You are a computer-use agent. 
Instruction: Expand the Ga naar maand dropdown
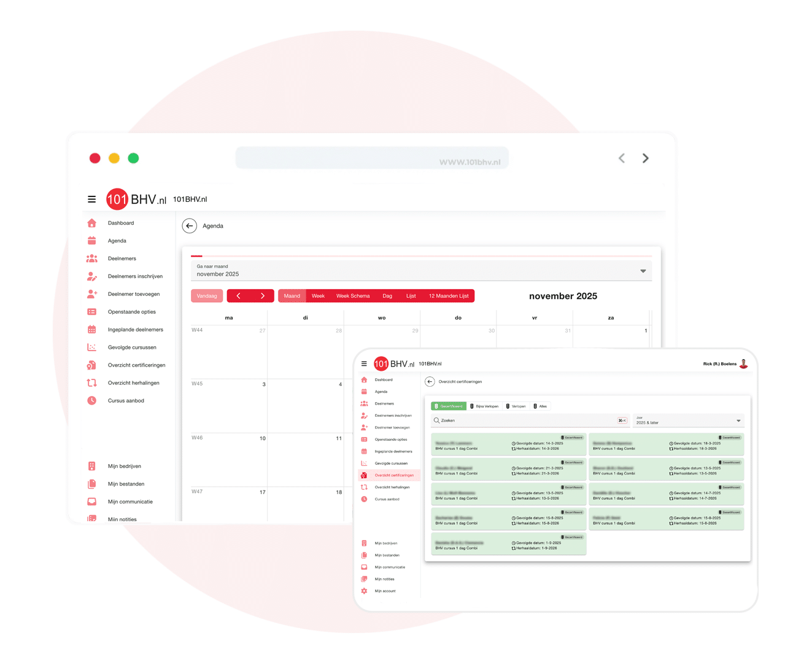pos(643,271)
